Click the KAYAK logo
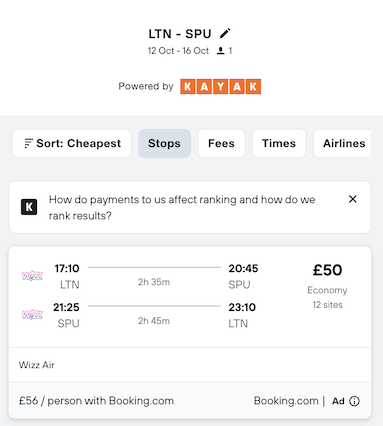Viewport: 383px width, 426px height. pos(220,87)
